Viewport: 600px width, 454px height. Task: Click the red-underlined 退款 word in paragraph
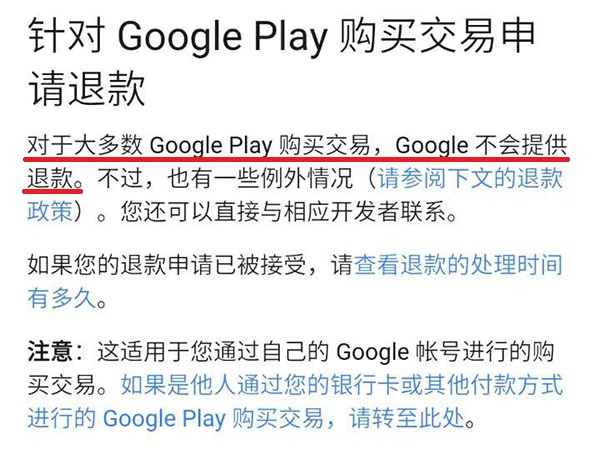coord(50,178)
